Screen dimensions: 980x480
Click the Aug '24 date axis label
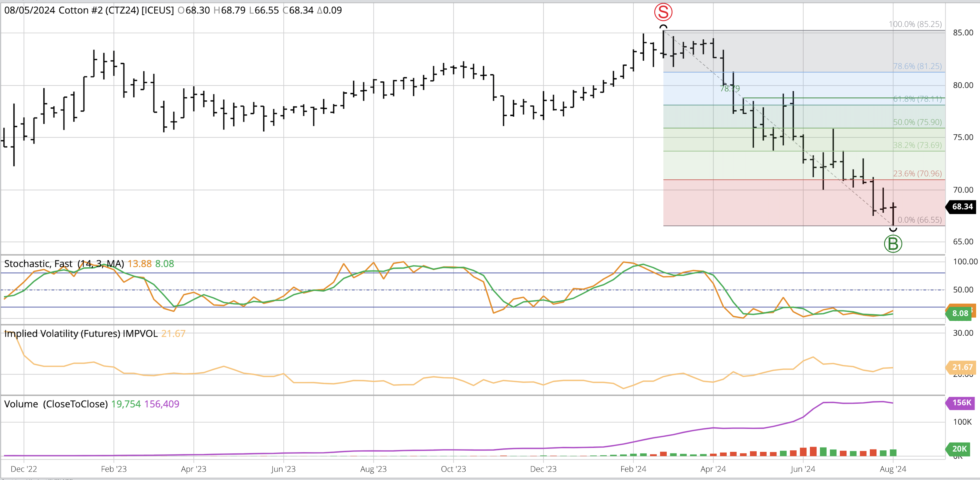click(x=893, y=469)
